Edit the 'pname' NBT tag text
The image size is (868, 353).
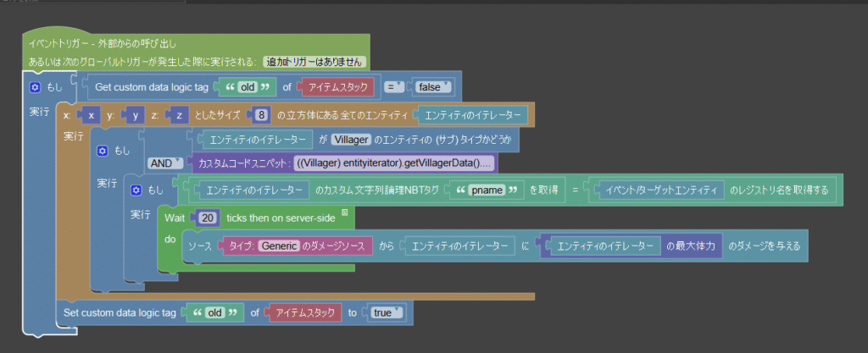(x=487, y=190)
